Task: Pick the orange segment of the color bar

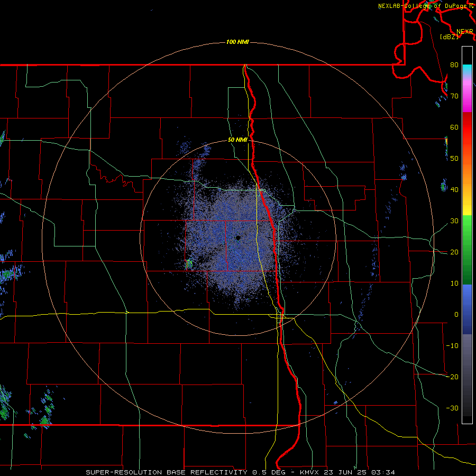Action: pos(467,173)
